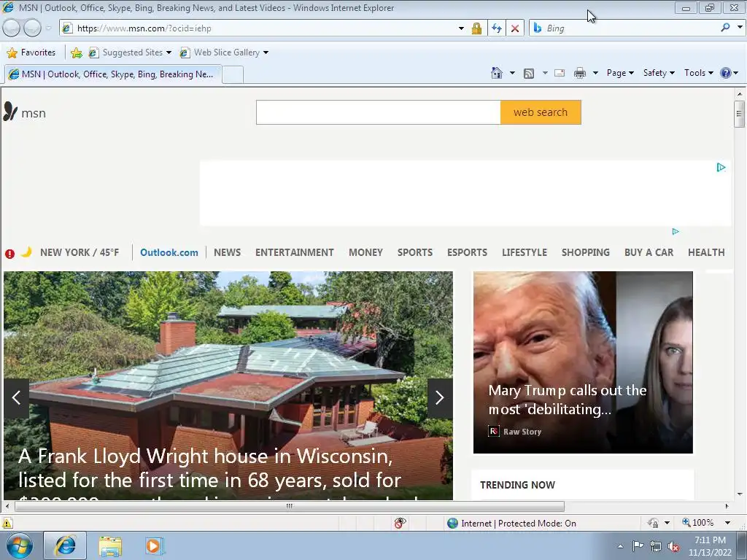Expand Suggested Sites dropdown
Image resolution: width=747 pixels, height=560 pixels.
tap(169, 52)
